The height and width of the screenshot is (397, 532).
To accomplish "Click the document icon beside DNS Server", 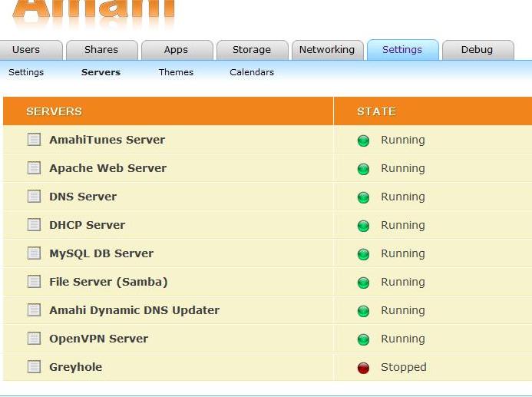I will point(34,196).
